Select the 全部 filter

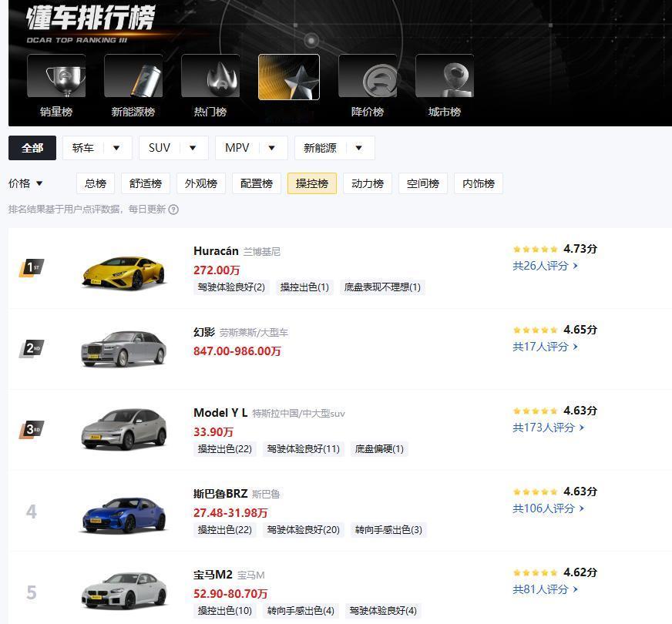click(x=32, y=148)
